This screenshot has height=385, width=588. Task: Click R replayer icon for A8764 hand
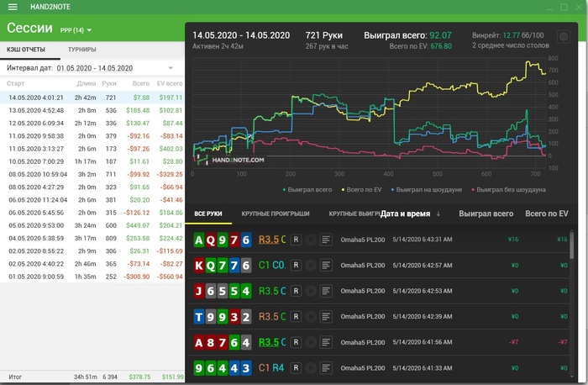point(296,342)
